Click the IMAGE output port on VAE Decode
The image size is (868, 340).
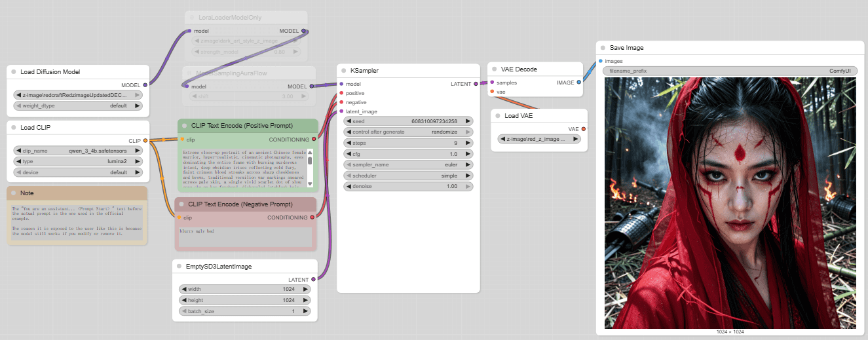578,83
